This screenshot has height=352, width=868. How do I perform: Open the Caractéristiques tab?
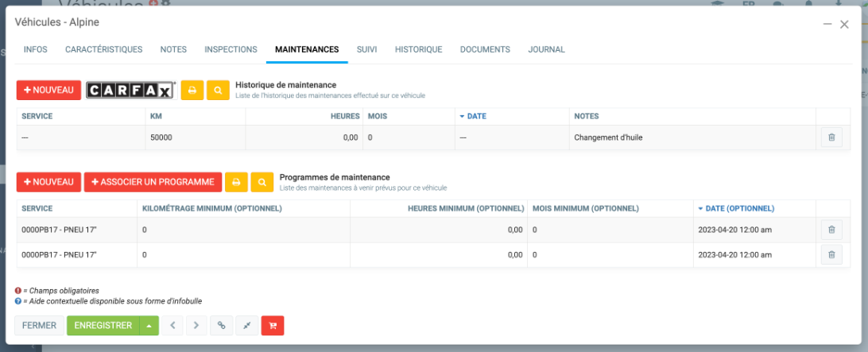pos(103,49)
